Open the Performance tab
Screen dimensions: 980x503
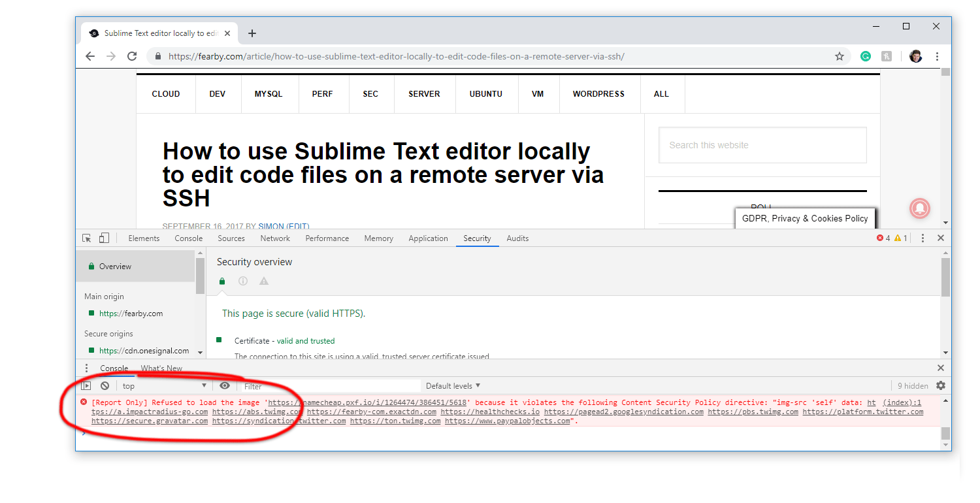327,238
